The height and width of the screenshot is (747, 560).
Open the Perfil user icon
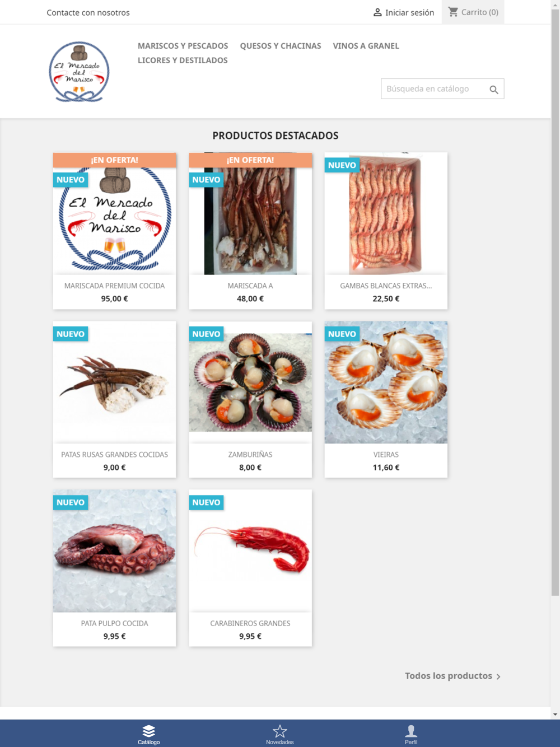click(411, 731)
